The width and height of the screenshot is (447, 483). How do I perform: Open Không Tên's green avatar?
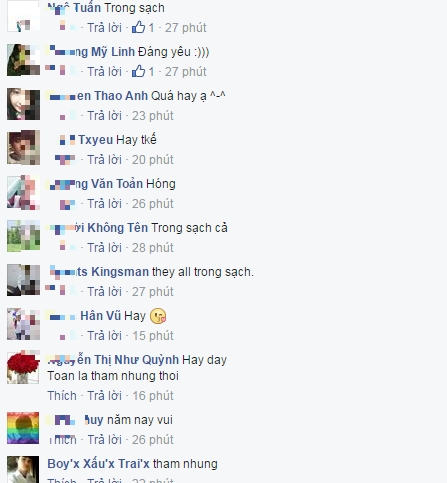(23, 236)
